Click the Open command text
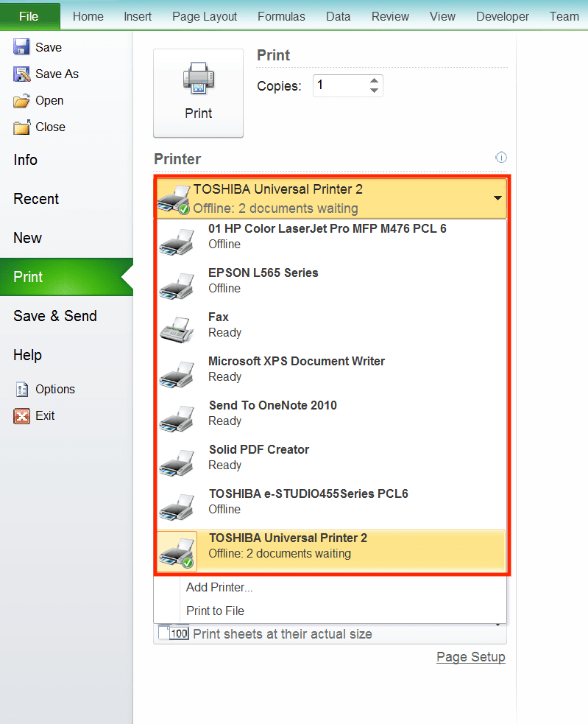 click(49, 101)
